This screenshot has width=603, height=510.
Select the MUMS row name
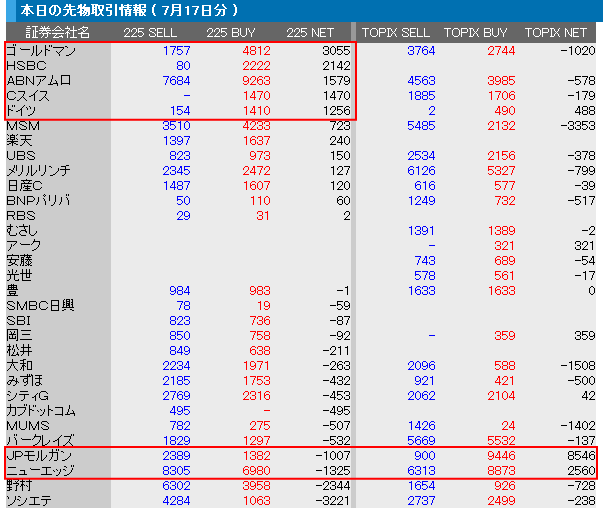pyautogui.click(x=28, y=425)
